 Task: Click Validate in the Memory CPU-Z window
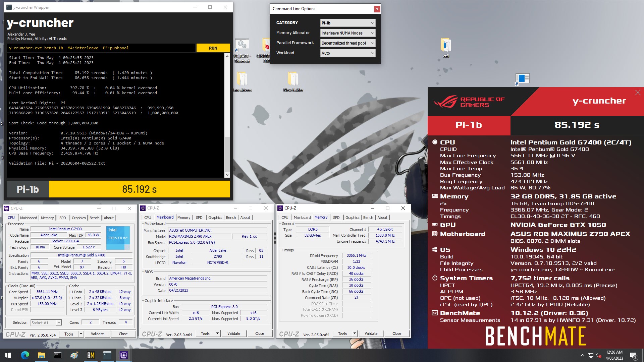click(371, 334)
